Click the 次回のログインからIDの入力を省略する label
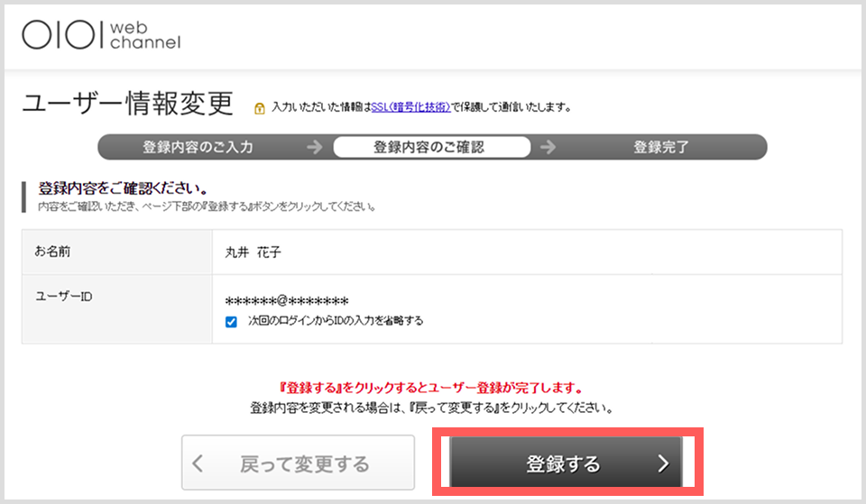 tap(335, 321)
